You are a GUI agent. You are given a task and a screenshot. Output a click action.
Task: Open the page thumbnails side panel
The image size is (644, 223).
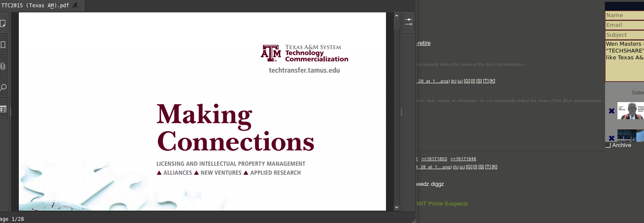(3, 23)
